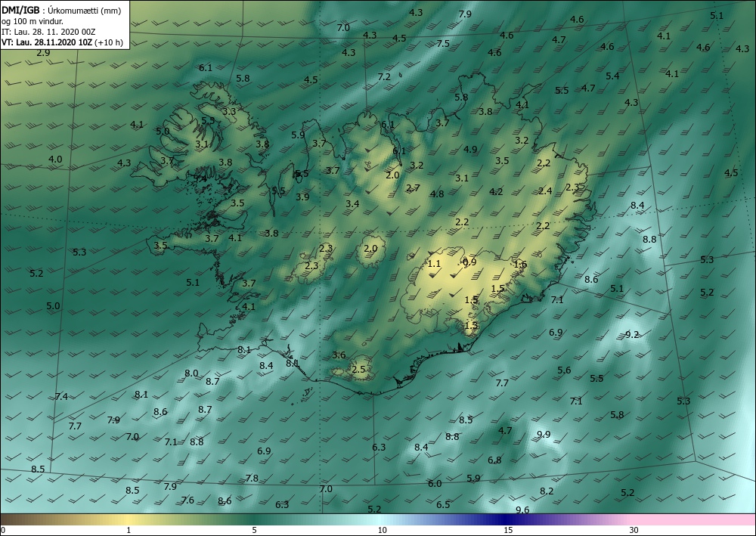This screenshot has width=756, height=536.
Task: Click the map value 9.2
Action: [632, 334]
